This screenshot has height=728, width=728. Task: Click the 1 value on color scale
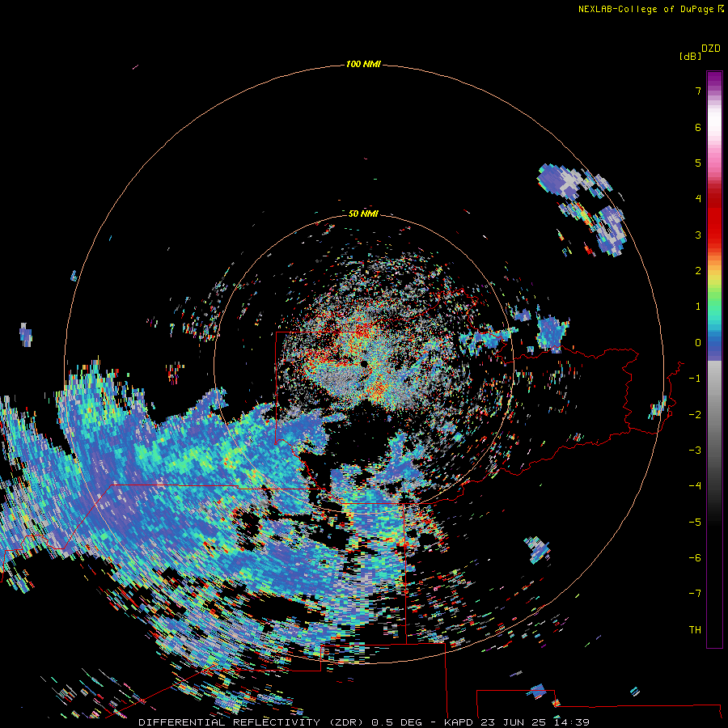tap(698, 307)
